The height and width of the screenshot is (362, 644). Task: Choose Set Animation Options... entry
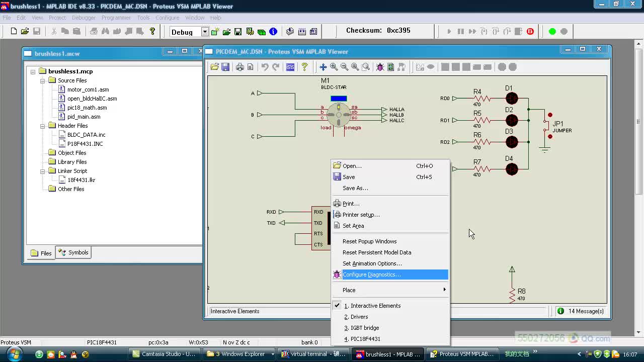390,263
